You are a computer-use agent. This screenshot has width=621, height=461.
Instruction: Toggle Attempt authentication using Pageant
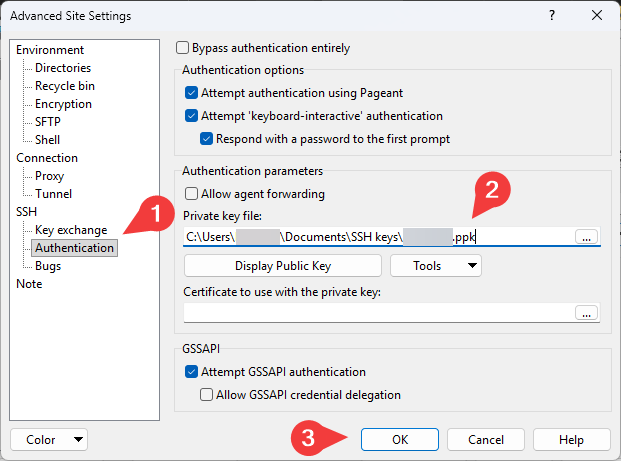coord(192,93)
